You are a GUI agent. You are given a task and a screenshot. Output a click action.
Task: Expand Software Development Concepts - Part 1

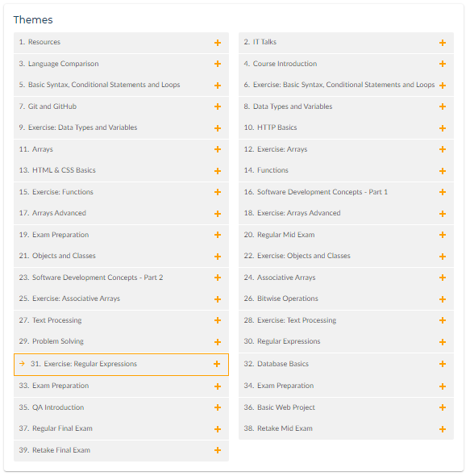point(346,192)
